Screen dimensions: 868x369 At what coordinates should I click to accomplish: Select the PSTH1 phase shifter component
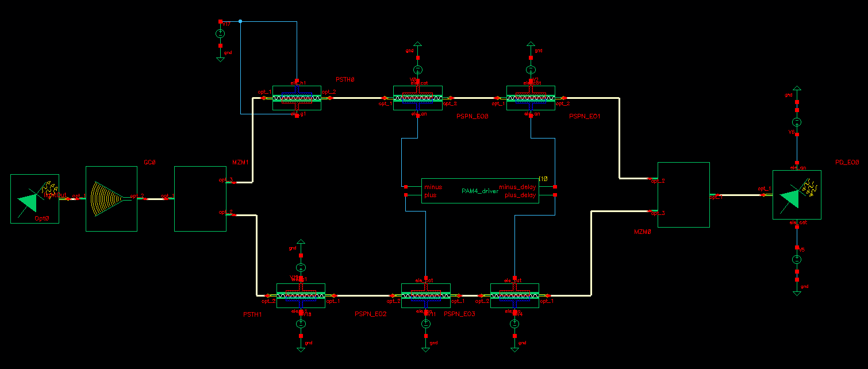(x=301, y=295)
